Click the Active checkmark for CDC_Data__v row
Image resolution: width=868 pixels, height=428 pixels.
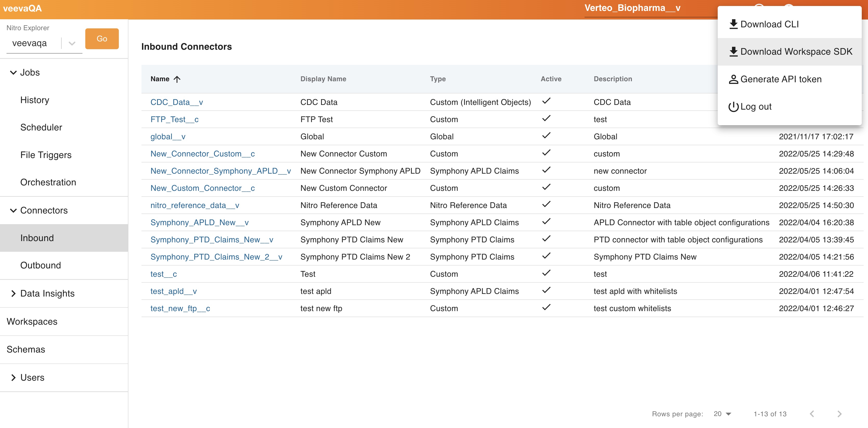tap(546, 101)
